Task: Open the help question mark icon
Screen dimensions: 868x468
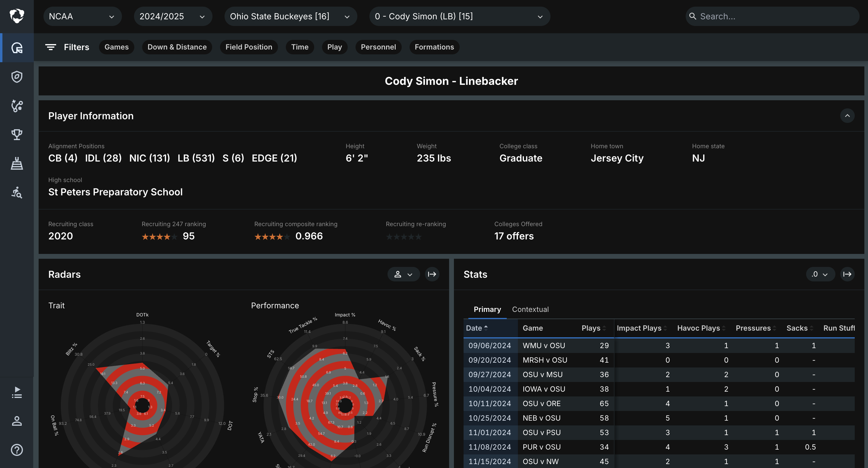Action: pyautogui.click(x=17, y=450)
